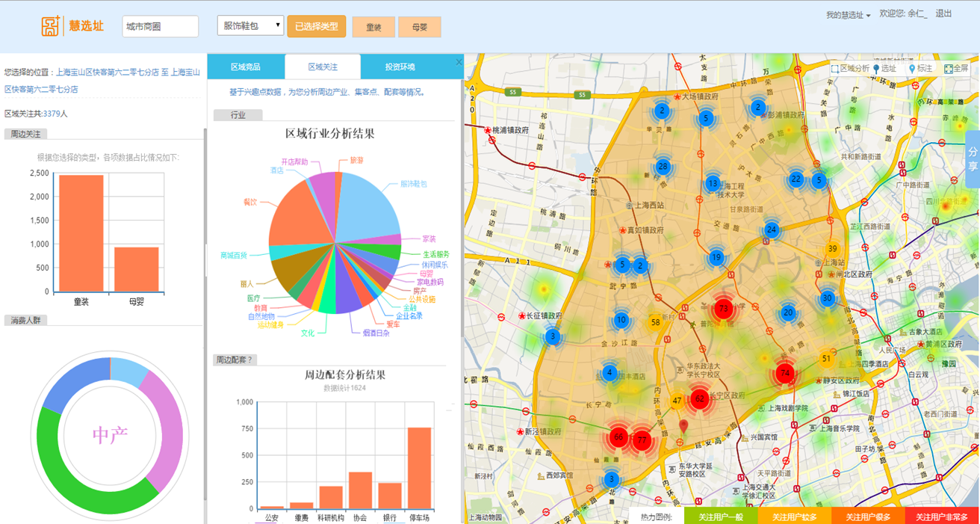Click the blue cluster marker numbered 13
This screenshot has height=524, width=980.
pyautogui.click(x=713, y=183)
